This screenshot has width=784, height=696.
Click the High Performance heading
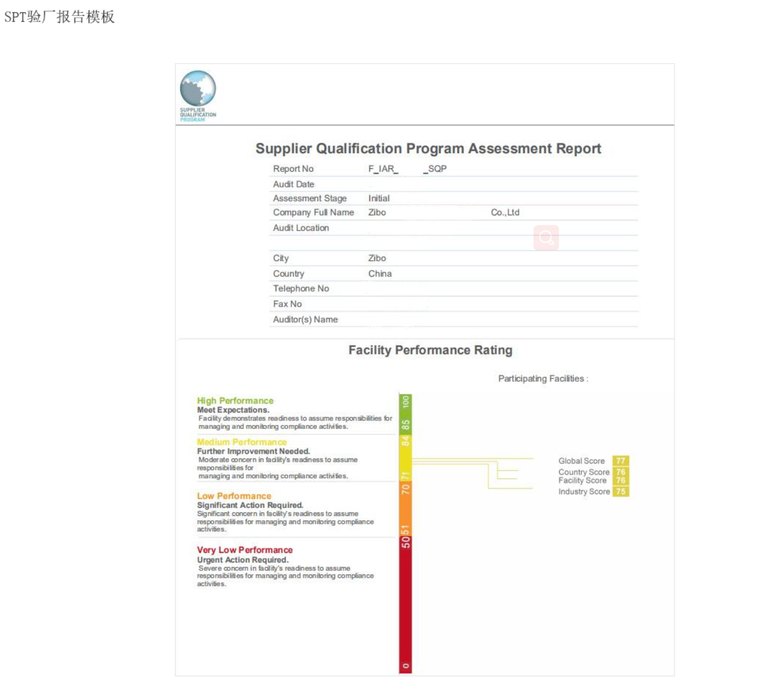point(235,401)
